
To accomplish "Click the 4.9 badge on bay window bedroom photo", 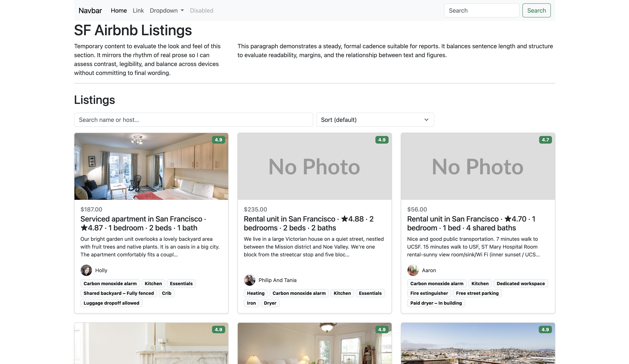I will point(382,329).
